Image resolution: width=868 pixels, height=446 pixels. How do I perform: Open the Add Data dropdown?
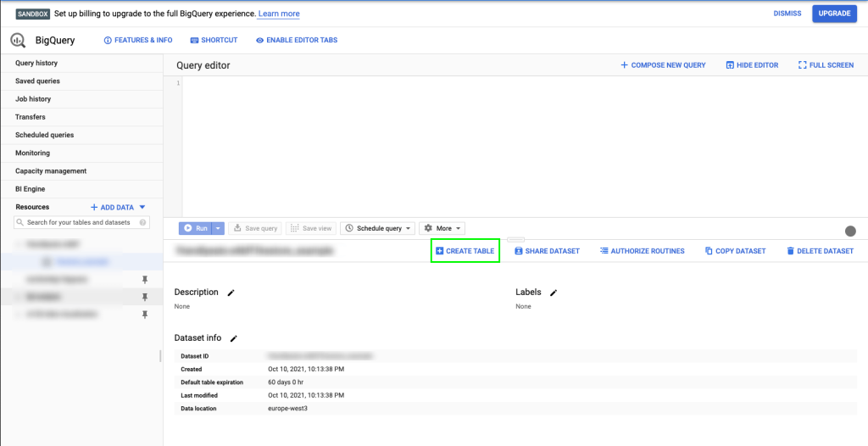pyautogui.click(x=118, y=207)
